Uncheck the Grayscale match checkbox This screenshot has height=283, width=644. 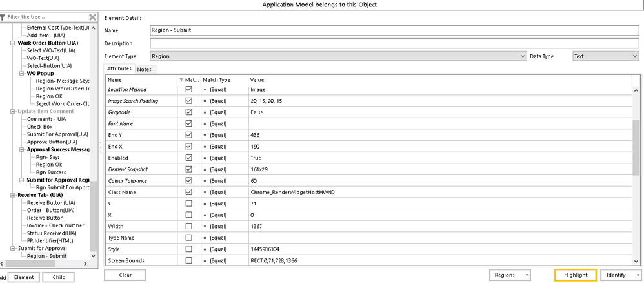tap(188, 112)
